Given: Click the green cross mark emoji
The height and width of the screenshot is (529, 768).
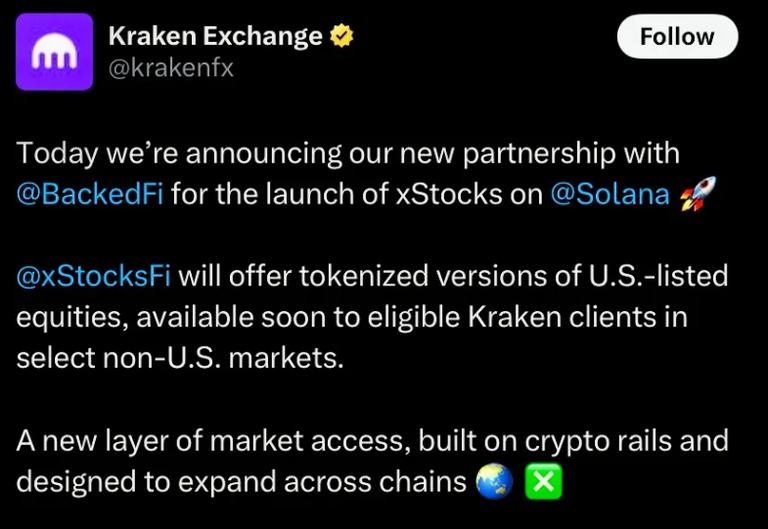Looking at the screenshot, I should point(544,481).
